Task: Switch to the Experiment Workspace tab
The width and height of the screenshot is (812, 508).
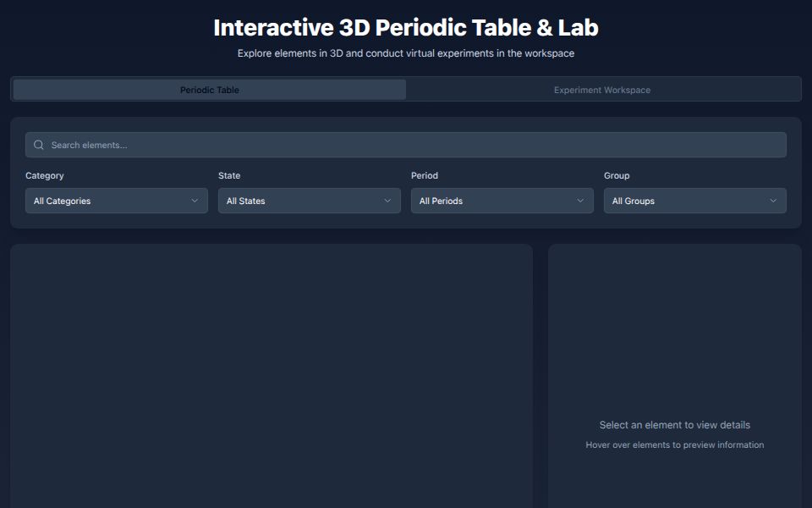Action: [602, 89]
